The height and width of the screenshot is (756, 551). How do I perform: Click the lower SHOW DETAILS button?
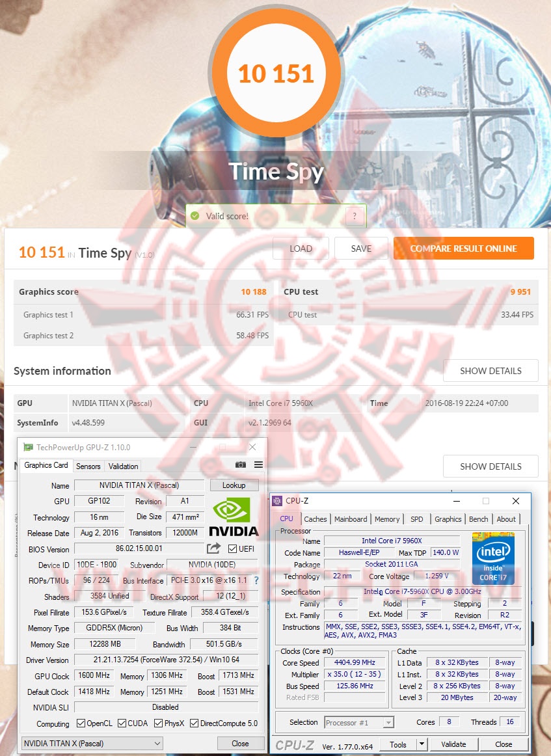tap(491, 466)
